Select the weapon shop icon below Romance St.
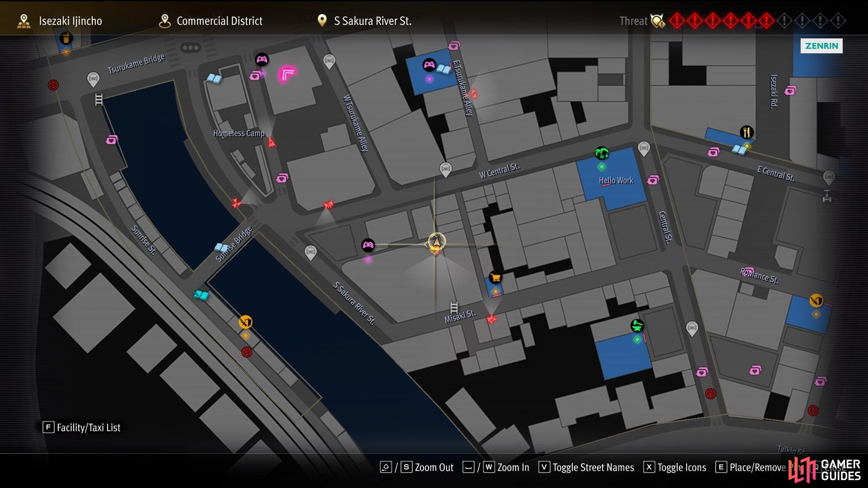868x488 pixels. pos(816,300)
